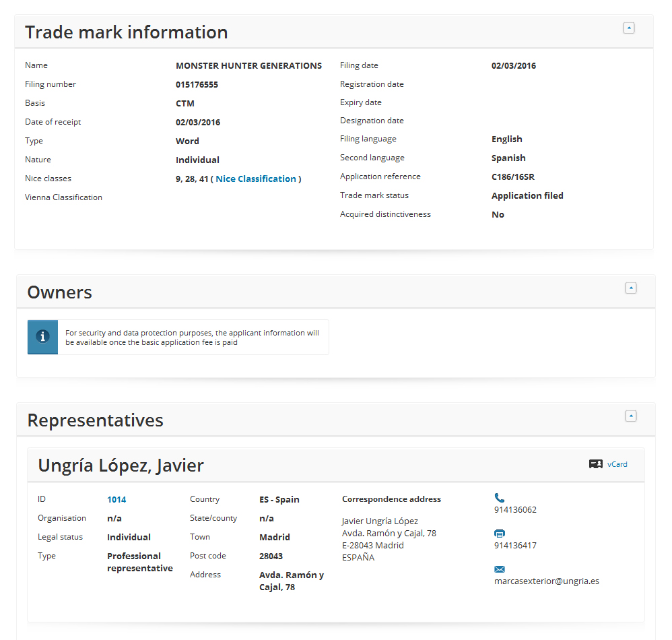672x640 pixels.
Task: Select the fax number 914136417
Action: (x=515, y=546)
